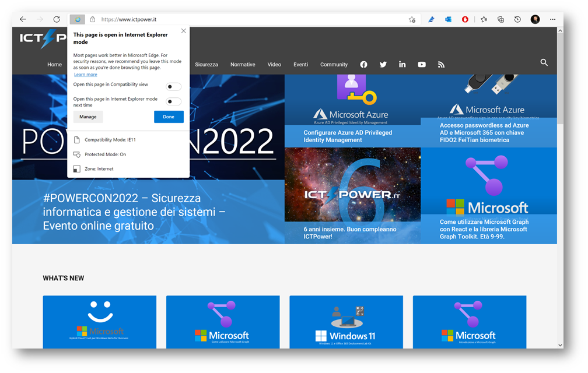
Task: Open Come utilizzare Microsoft Graph con React article
Action: coord(484,229)
